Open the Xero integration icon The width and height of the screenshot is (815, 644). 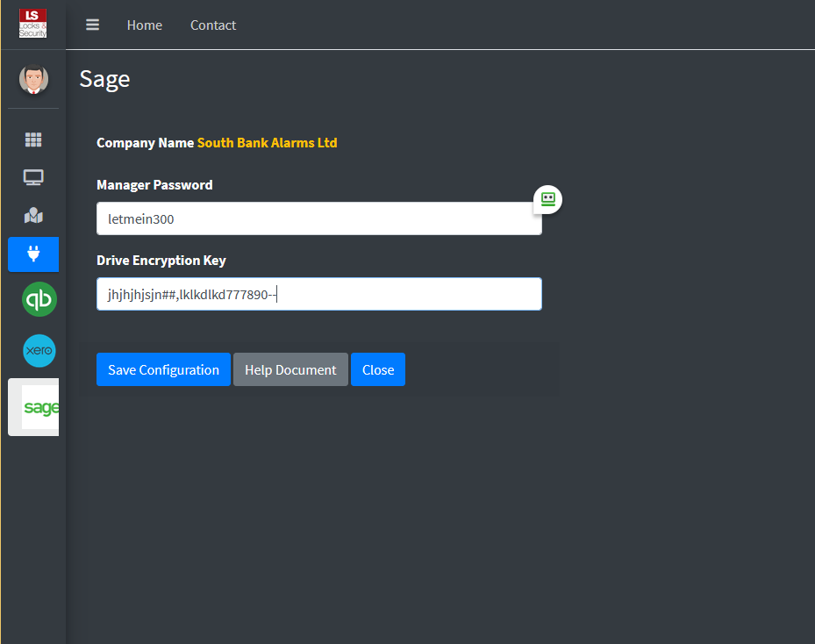[x=39, y=350]
